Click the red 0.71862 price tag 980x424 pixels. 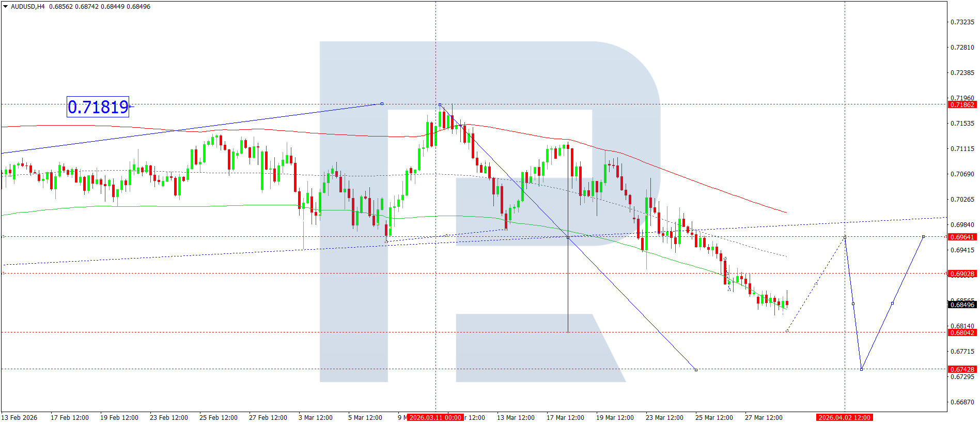[962, 105]
